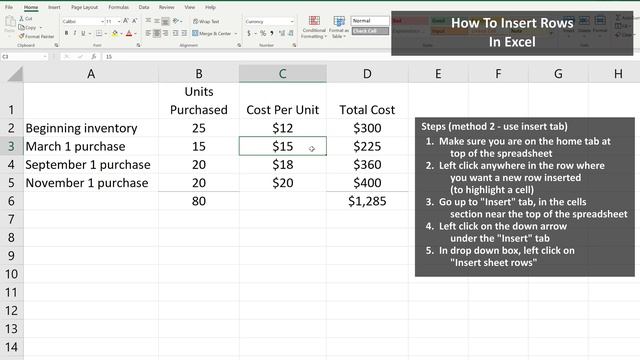The image size is (640, 360).
Task: Click the Copy button
Action: 27,27
